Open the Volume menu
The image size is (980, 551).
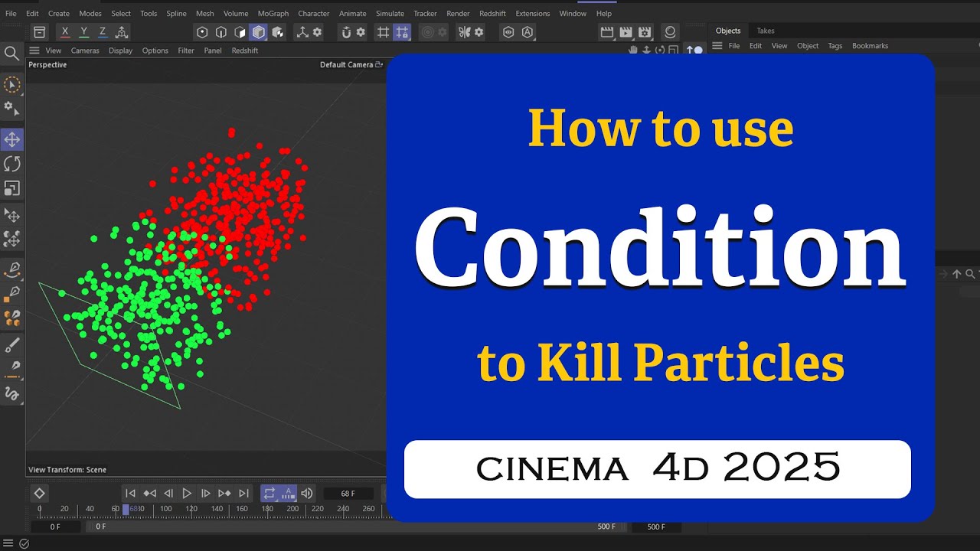pos(236,14)
